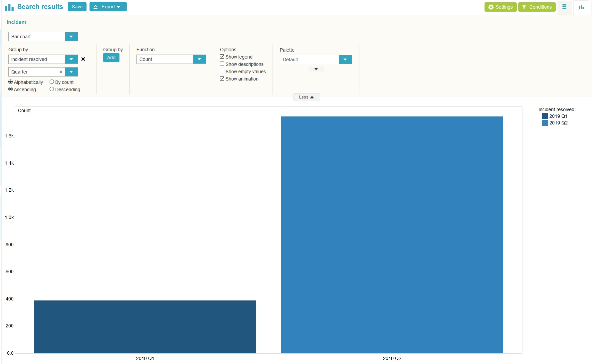
Task: Switch to chart view icon
Action: coord(581,7)
